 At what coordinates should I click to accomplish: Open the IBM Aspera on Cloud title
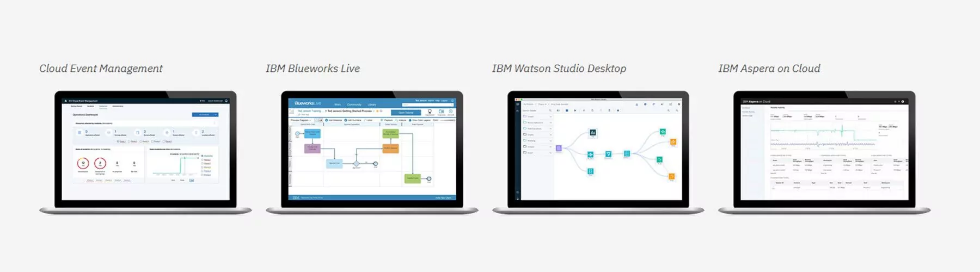[769, 69]
